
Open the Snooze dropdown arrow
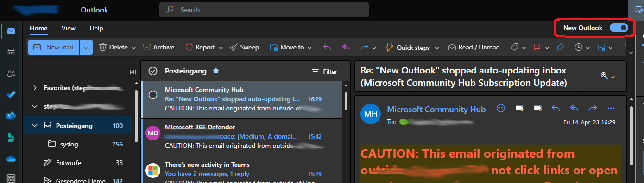pos(588,48)
